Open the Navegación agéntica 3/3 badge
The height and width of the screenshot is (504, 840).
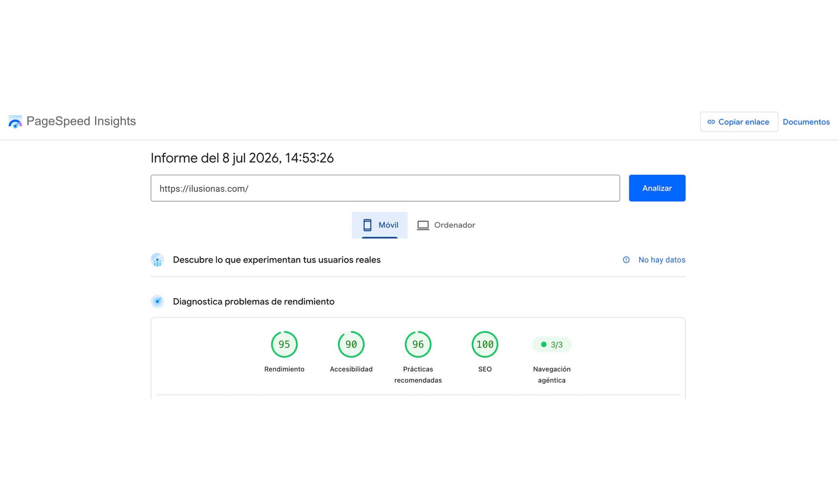click(552, 345)
